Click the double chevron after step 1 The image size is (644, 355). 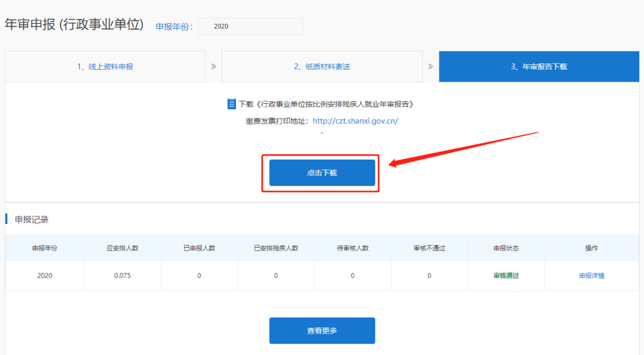(x=213, y=66)
